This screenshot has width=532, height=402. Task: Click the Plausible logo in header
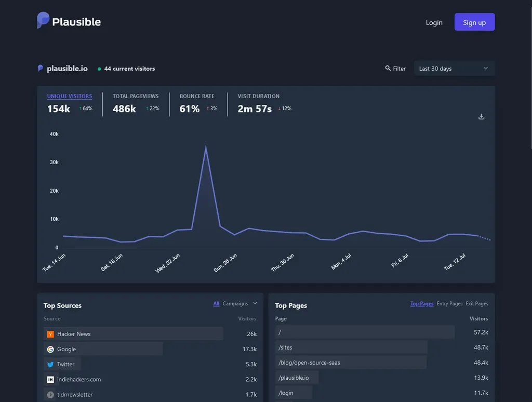tap(69, 21)
